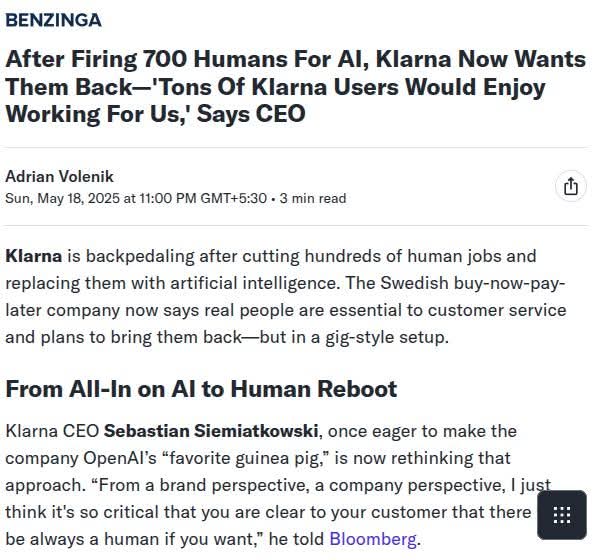Open the floating grid menu button
596x560 pixels.
tap(561, 515)
